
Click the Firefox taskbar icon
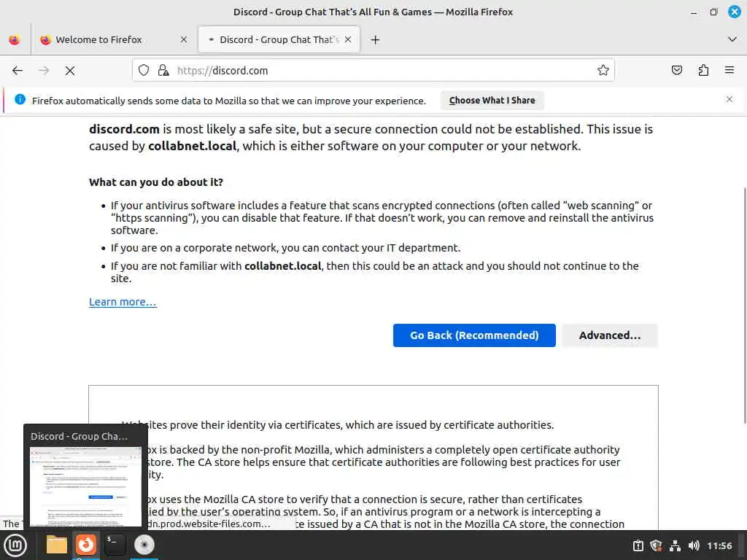(86, 545)
